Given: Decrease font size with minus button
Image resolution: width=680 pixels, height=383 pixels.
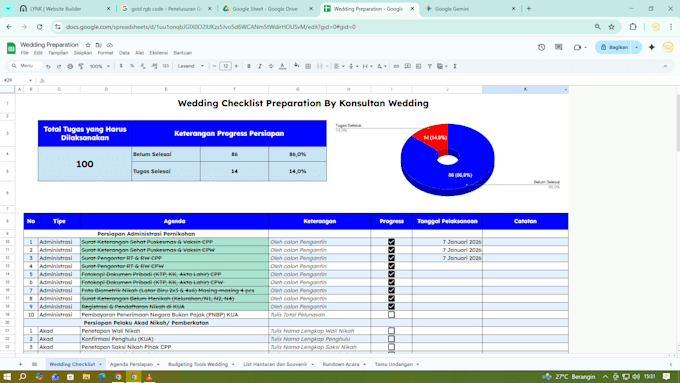Looking at the screenshot, I should point(214,66).
